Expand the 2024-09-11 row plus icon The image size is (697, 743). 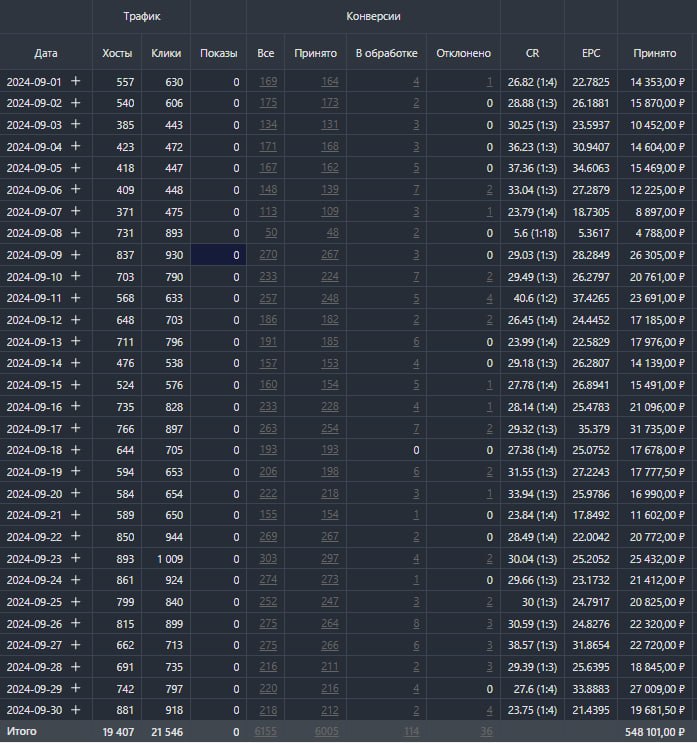tap(75, 298)
